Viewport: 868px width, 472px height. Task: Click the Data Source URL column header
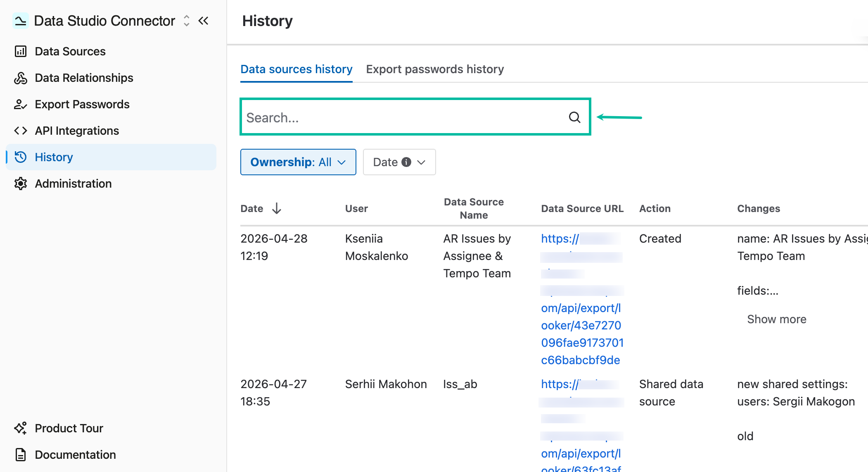[x=582, y=208]
